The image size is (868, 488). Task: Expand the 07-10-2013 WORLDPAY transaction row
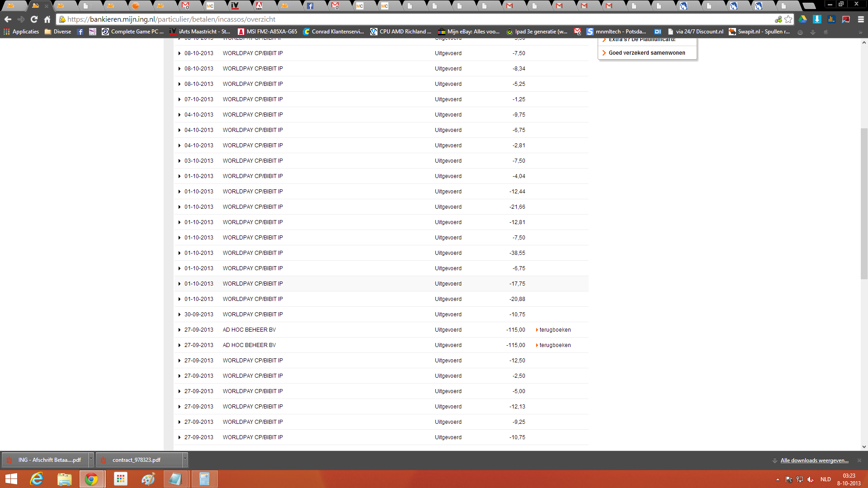tap(179, 99)
